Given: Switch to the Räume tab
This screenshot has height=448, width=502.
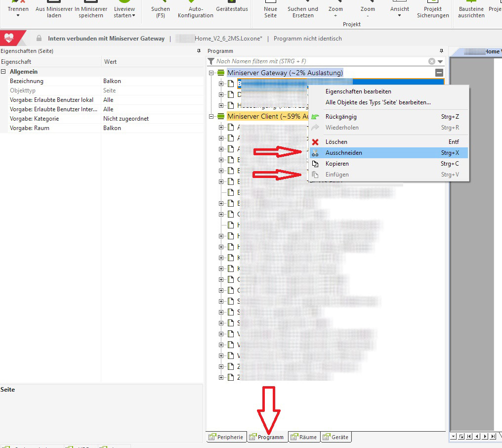Looking at the screenshot, I should coord(304,437).
